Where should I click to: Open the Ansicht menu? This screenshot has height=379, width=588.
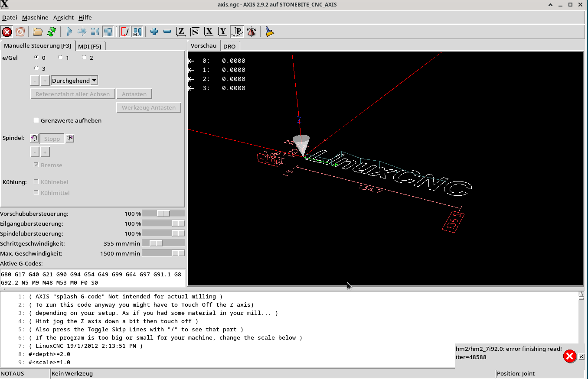[63, 17]
